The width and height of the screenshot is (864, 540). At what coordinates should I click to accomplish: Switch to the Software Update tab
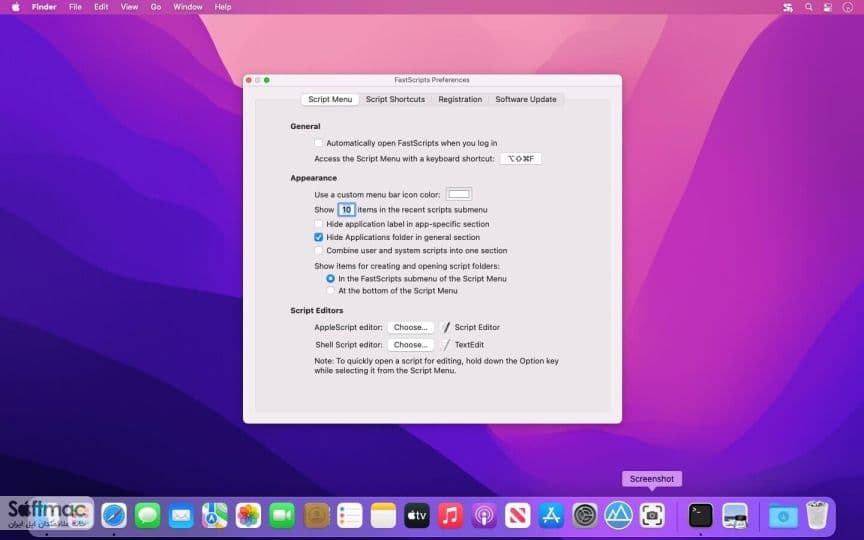coord(526,100)
